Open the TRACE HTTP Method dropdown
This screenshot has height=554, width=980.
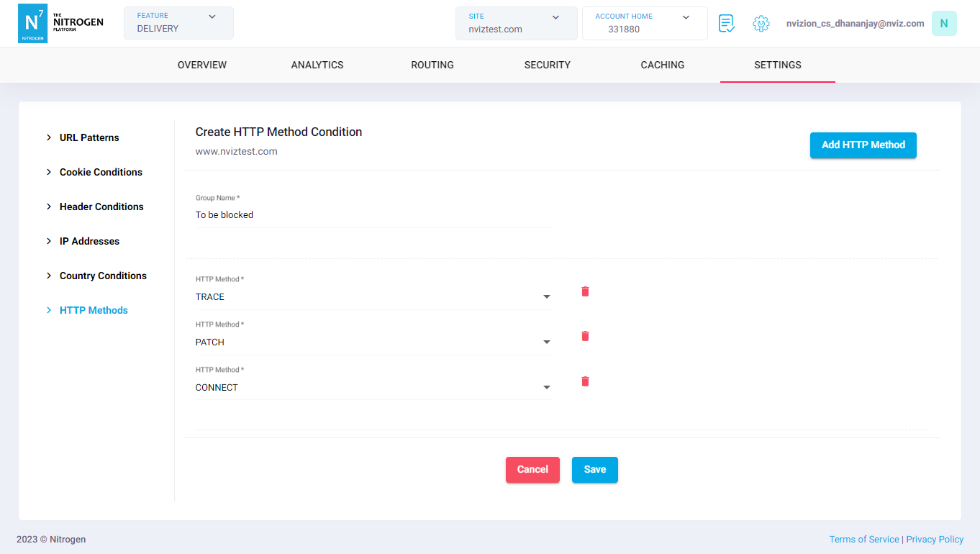(x=373, y=297)
